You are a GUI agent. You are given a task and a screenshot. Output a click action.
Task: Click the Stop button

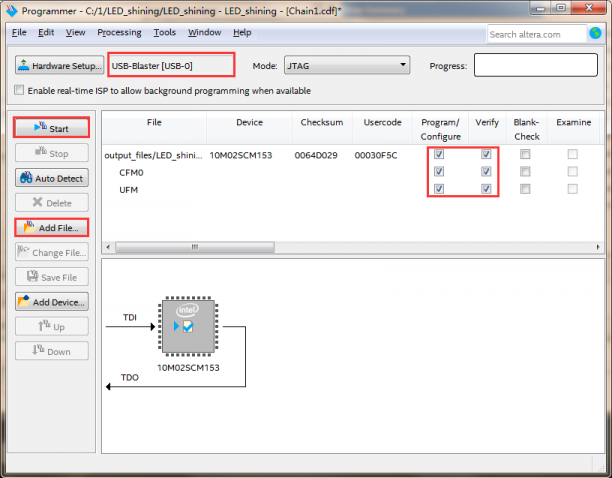[52, 153]
